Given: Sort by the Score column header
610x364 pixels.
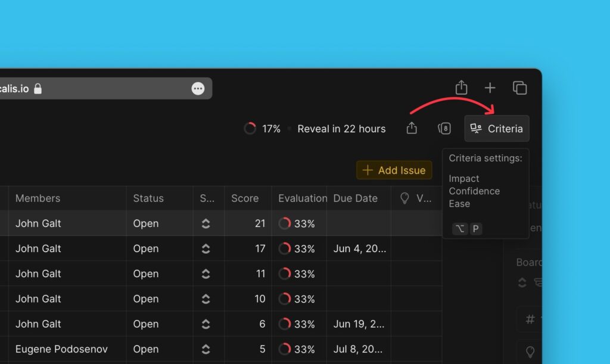Looking at the screenshot, I should [x=245, y=198].
